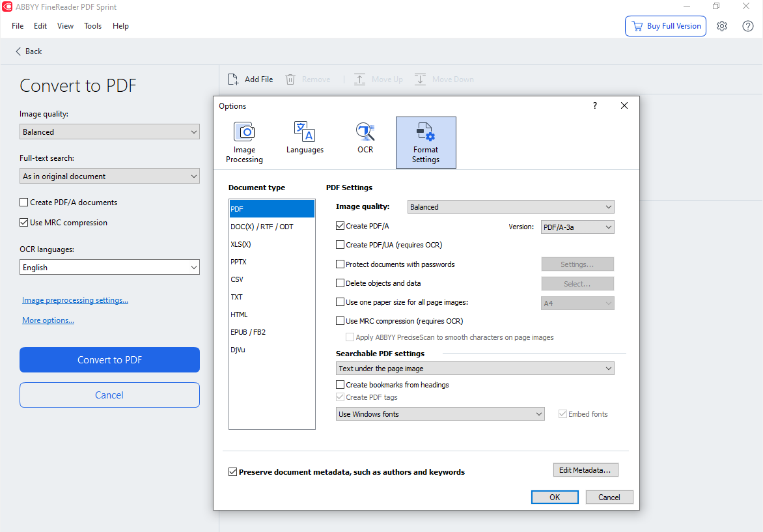Open the File menu

(x=18, y=26)
